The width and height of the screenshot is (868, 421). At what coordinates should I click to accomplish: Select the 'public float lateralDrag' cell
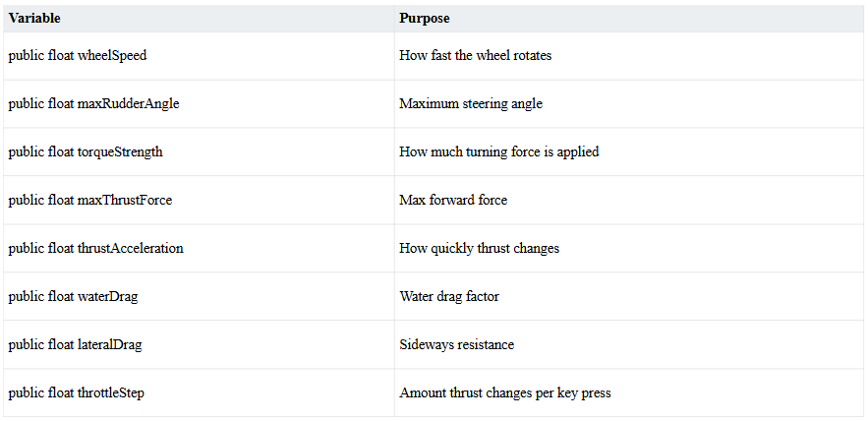click(x=75, y=345)
